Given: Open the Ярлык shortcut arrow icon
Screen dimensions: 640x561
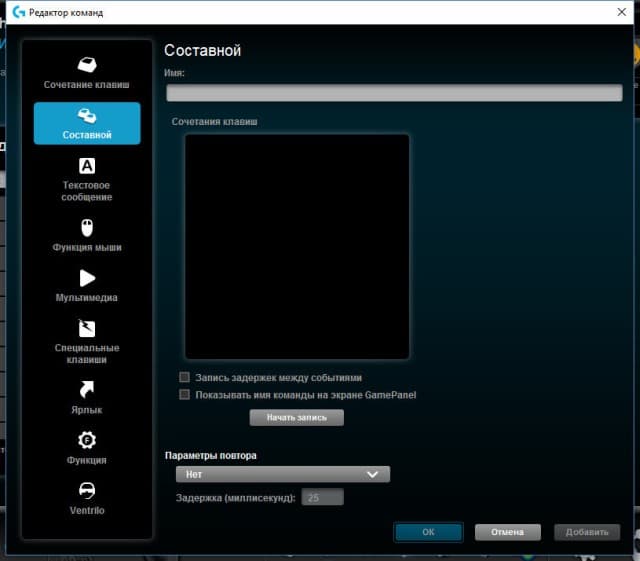Looking at the screenshot, I should tap(87, 390).
